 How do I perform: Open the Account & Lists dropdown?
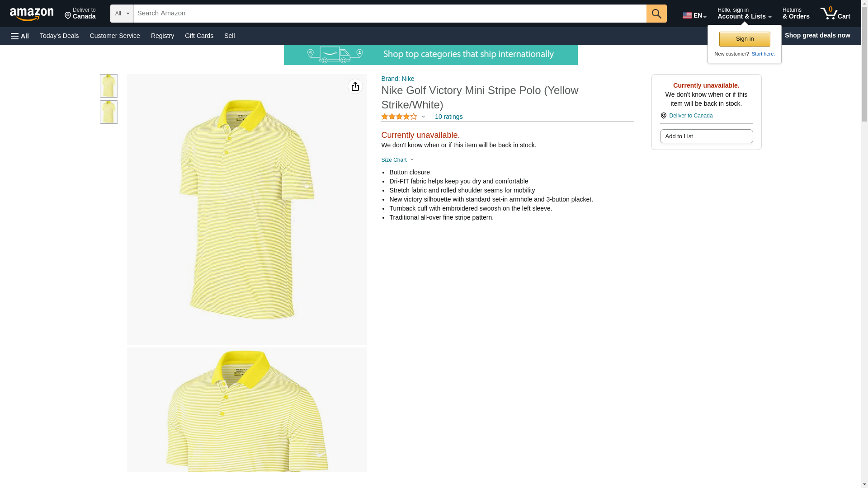coord(744,14)
